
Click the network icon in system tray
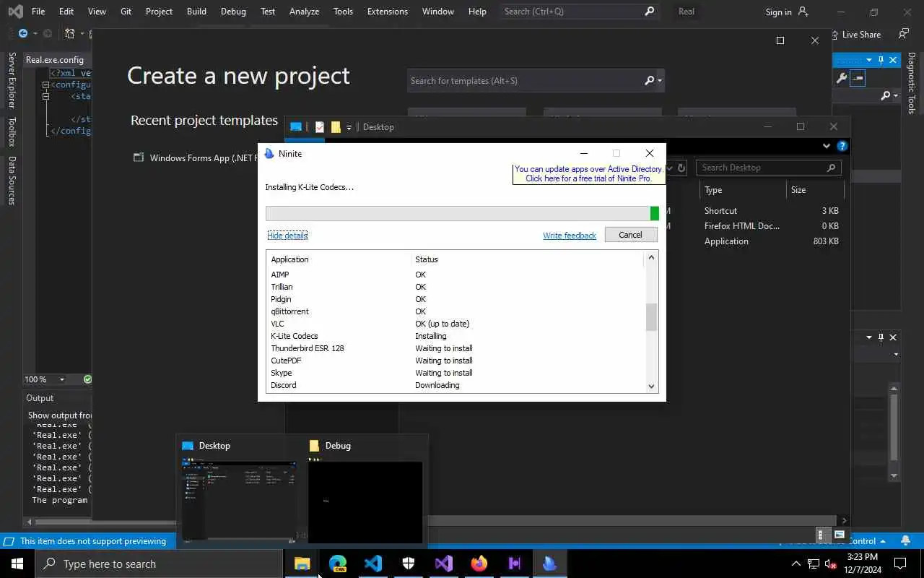(x=814, y=564)
